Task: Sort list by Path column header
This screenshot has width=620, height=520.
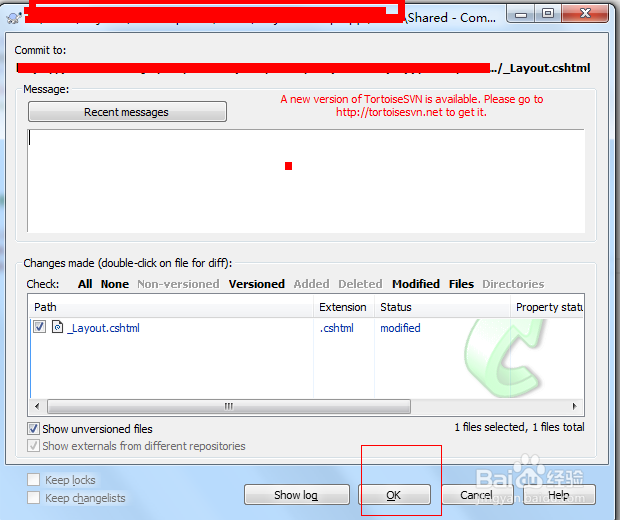Action: [x=171, y=307]
